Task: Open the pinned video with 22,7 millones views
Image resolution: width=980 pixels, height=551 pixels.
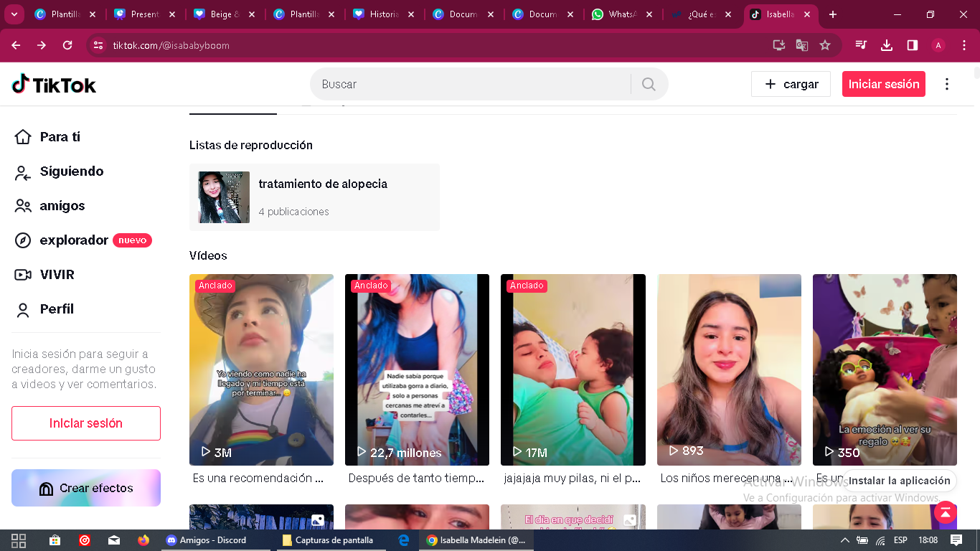Action: [417, 369]
